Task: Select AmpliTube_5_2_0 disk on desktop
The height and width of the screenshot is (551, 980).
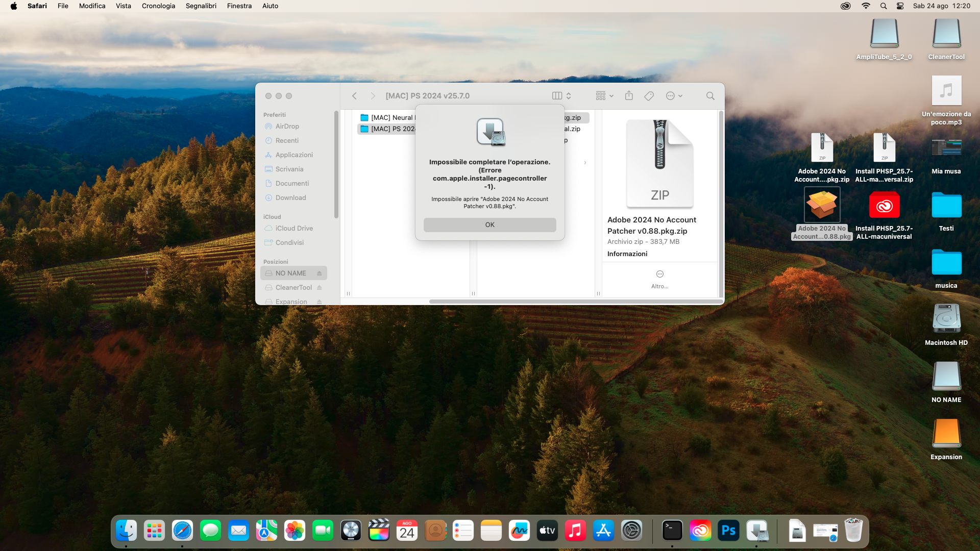Action: (x=884, y=39)
